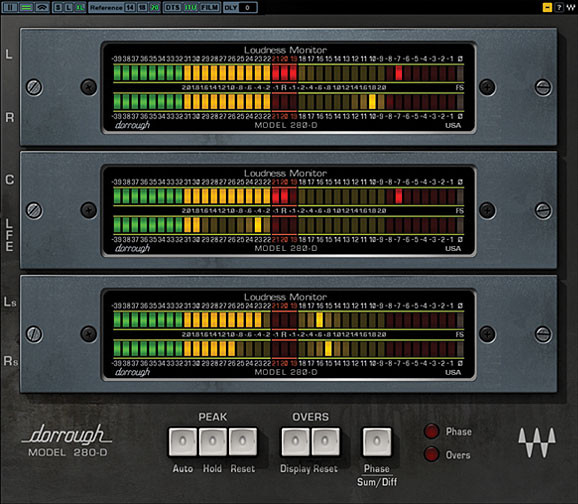Image resolution: width=578 pixels, height=504 pixels.
Task: Click 'Loudness Monitor' title on Ls/Rs unit
Action: [285, 297]
